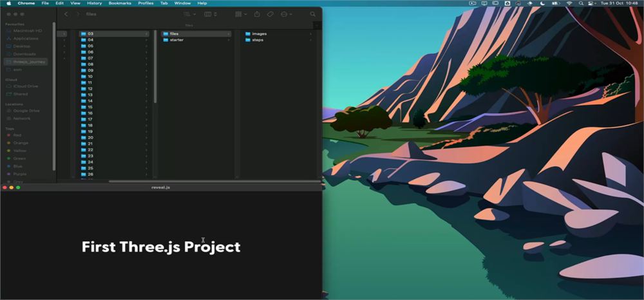This screenshot has height=300, width=644.
Task: Open the Chrome menu
Action: click(26, 3)
